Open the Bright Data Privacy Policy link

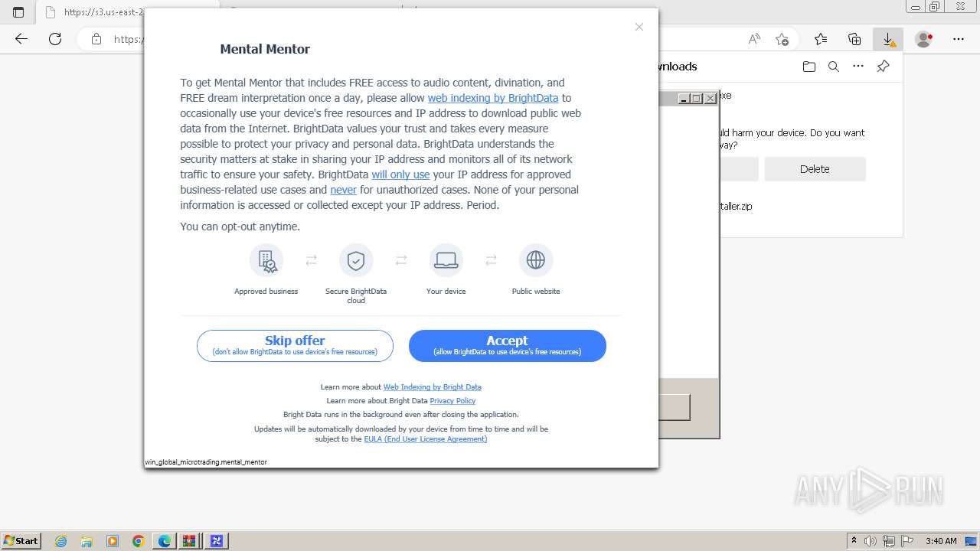pyautogui.click(x=452, y=401)
